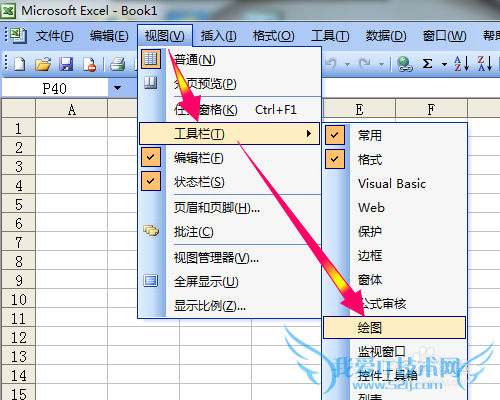Open the AutoSum functions dropdown arrow
This screenshot has height=400, width=500.
click(x=444, y=64)
